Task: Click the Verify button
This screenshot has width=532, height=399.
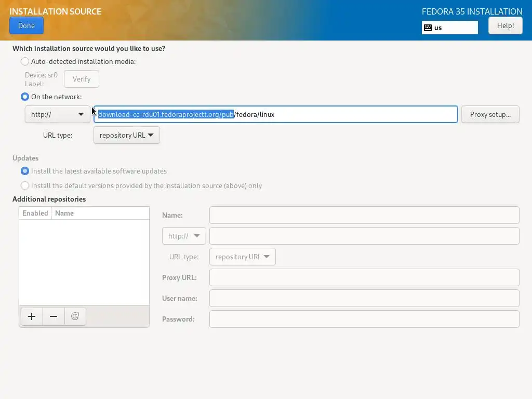Action: [82, 79]
